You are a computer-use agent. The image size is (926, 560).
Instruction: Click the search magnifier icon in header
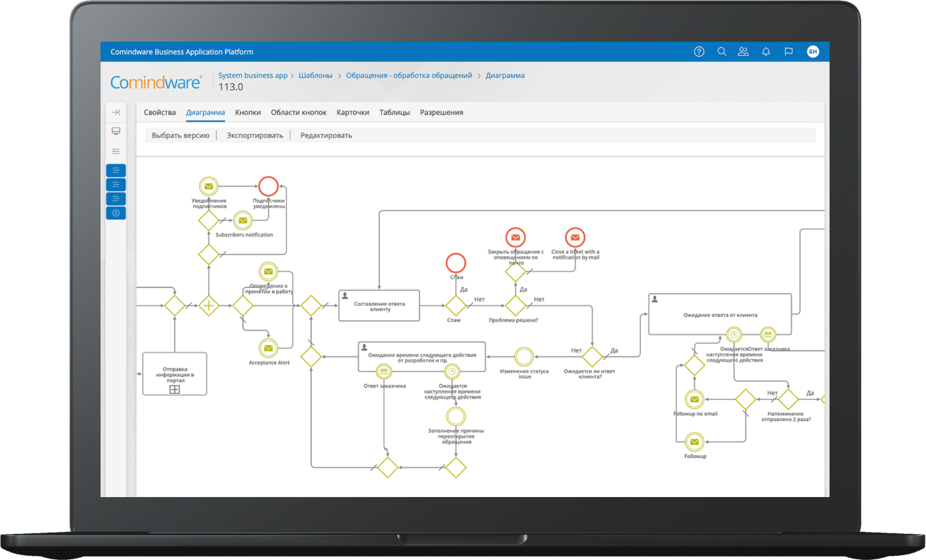point(722,51)
